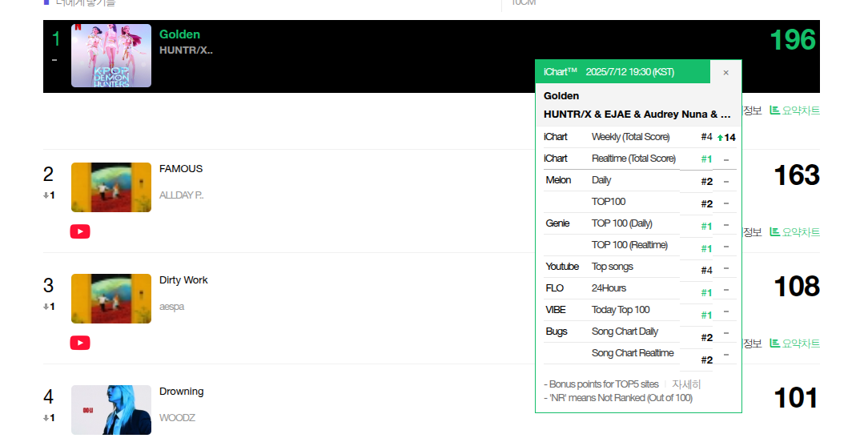Click the up arrow 14 rank change
868x438 pixels.
(726, 137)
